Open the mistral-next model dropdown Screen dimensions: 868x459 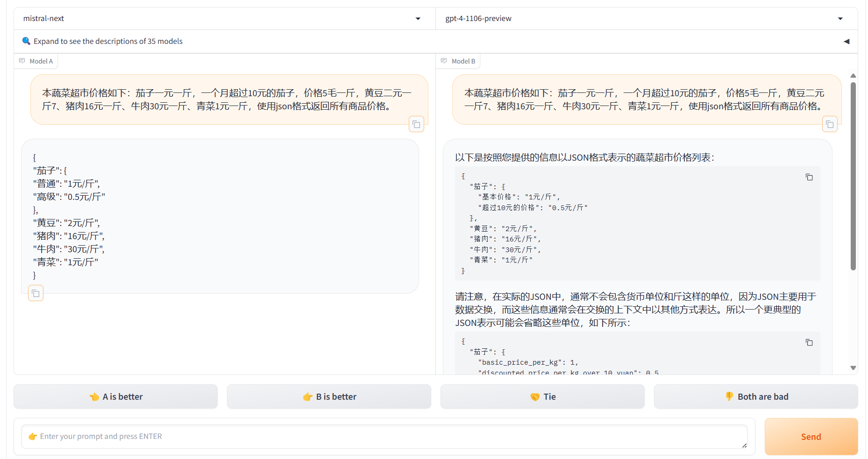[418, 19]
